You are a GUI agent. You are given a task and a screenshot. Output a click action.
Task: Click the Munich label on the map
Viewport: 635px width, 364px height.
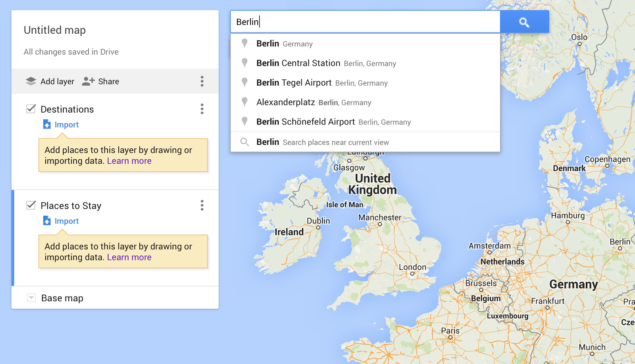(592, 347)
